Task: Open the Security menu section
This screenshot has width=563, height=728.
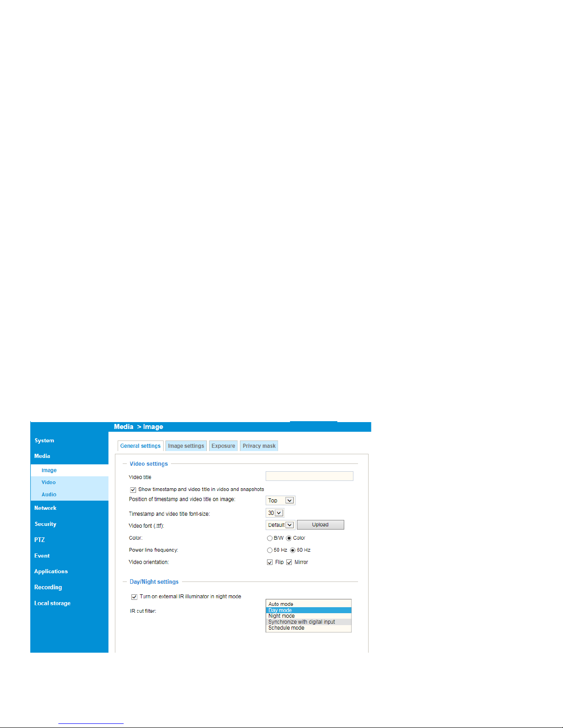Action: (45, 524)
